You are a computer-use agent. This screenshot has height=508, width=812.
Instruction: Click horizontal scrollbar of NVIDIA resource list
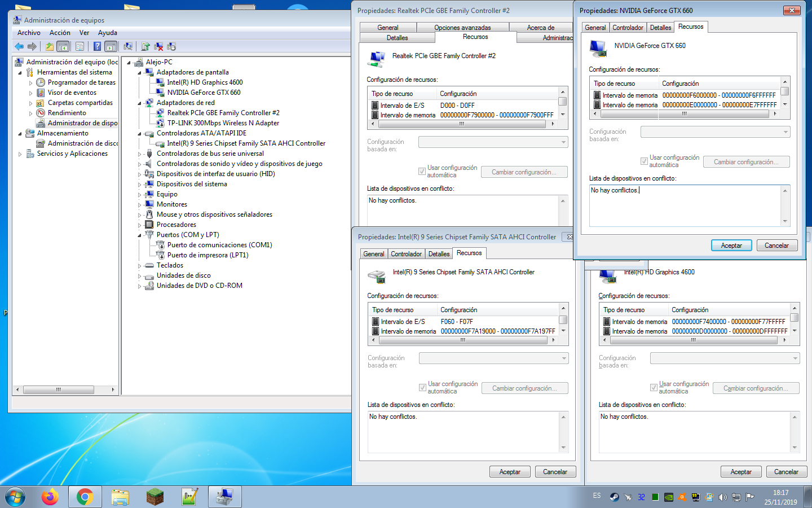pos(685,114)
